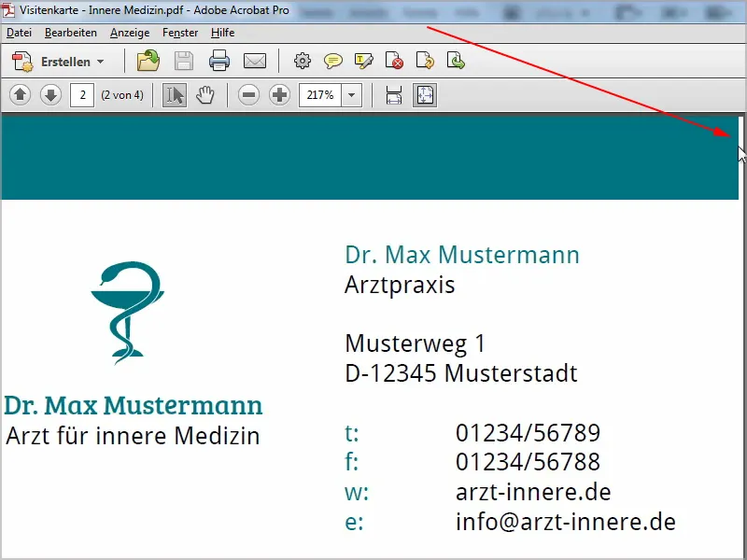Click the fit full page icon
Image resolution: width=747 pixels, height=560 pixels.
425,95
